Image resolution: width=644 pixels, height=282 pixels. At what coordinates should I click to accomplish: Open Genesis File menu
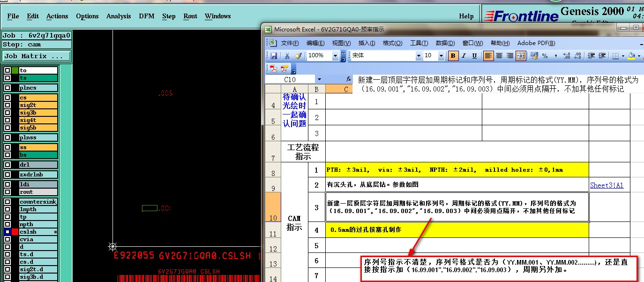[x=13, y=16]
